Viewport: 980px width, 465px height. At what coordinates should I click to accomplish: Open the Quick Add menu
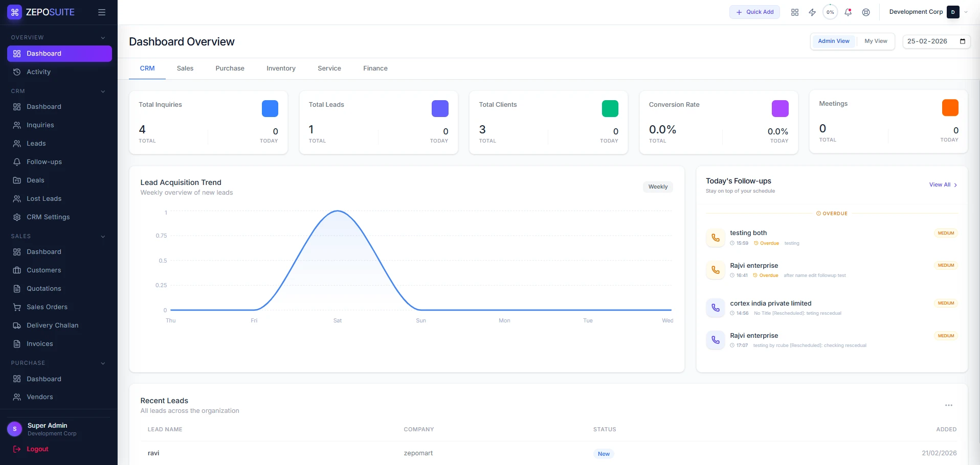754,12
